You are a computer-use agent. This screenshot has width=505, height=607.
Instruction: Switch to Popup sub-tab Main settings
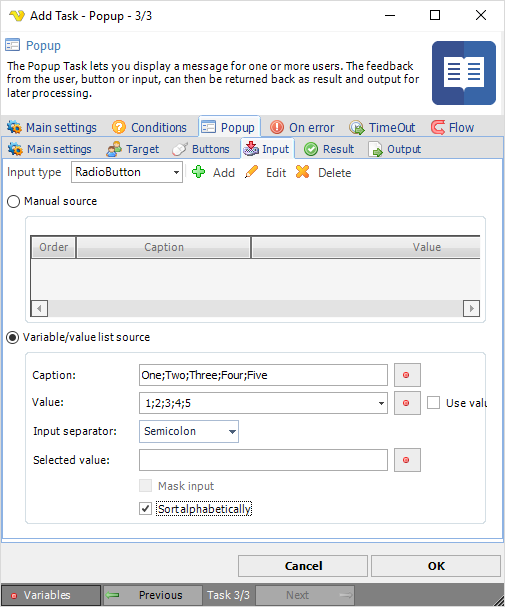click(x=50, y=149)
